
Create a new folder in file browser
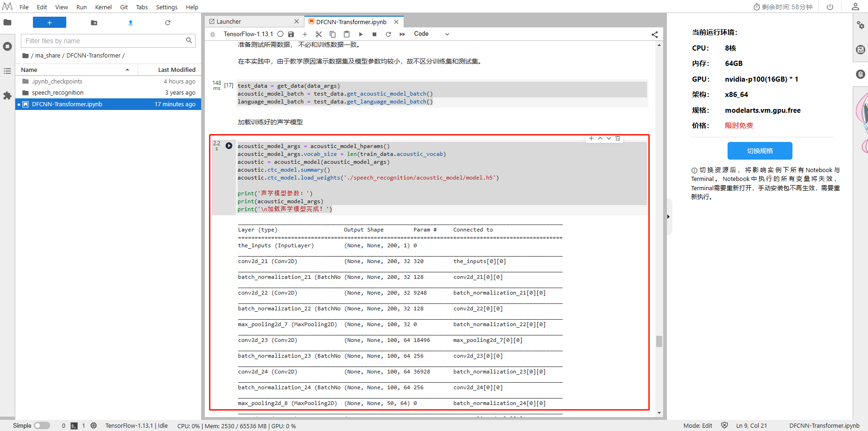click(x=94, y=22)
